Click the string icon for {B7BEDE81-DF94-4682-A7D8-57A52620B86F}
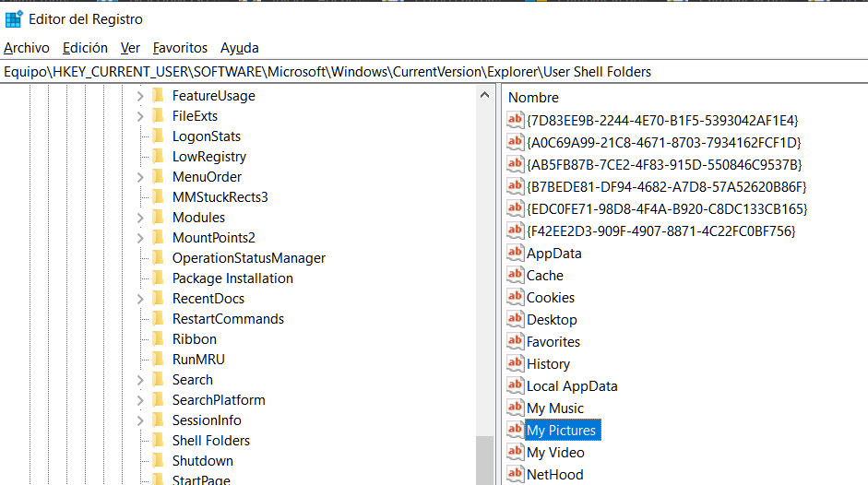The height and width of the screenshot is (485, 868). pos(515,186)
